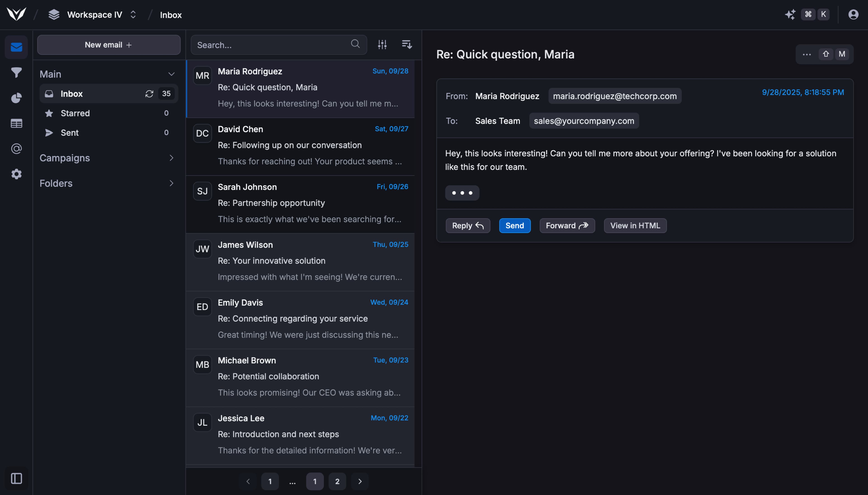Open the funnel icon in left sidebar
This screenshot has width=868, height=495.
point(16,72)
